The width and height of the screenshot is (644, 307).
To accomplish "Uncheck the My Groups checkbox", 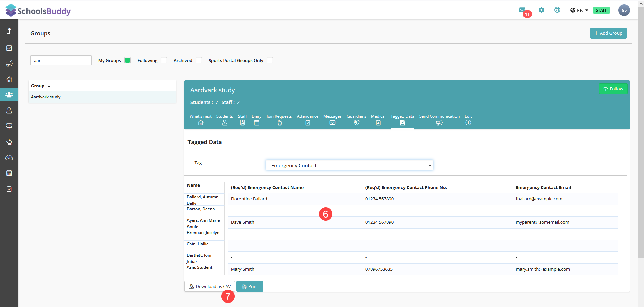I will tap(127, 60).
